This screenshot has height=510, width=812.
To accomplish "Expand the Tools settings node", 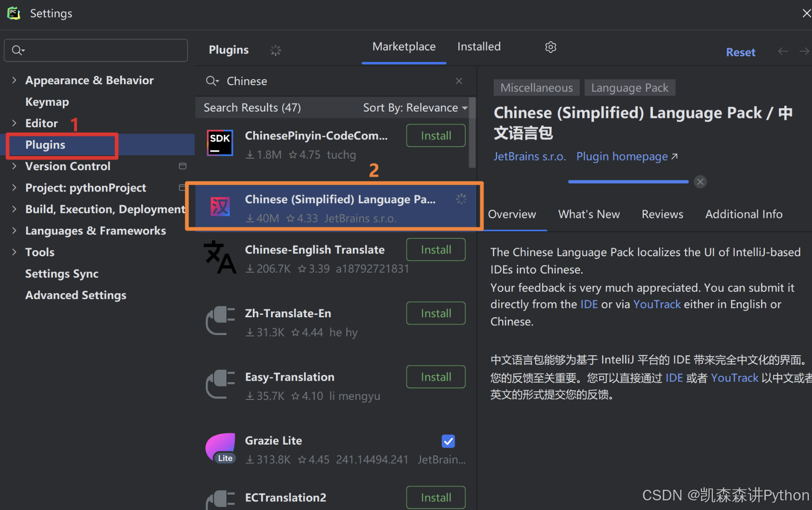I will point(14,252).
